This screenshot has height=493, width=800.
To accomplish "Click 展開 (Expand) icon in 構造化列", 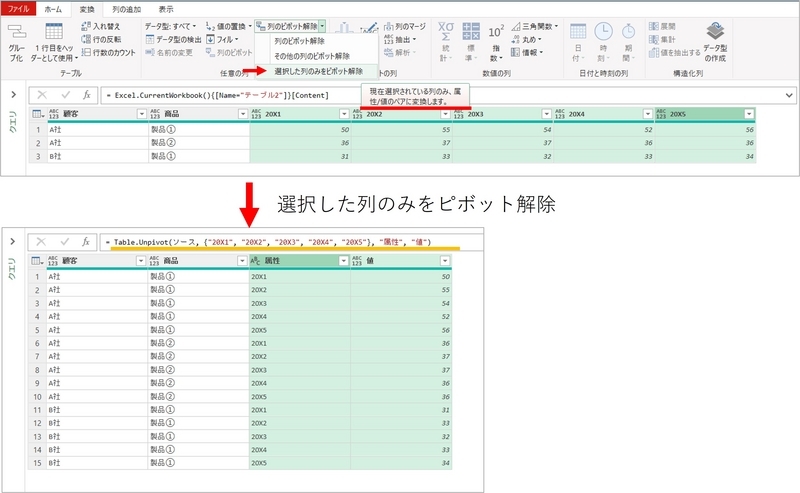I will point(654,26).
